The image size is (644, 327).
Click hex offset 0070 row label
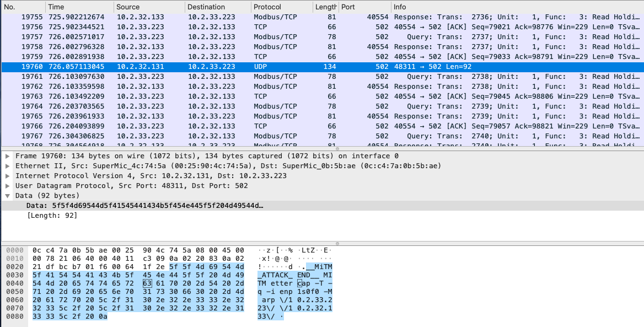tap(15, 308)
